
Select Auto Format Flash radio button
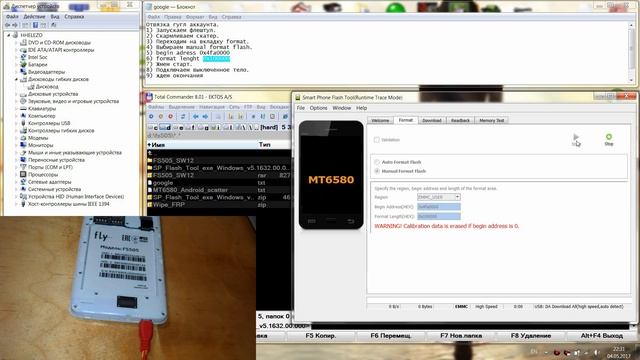[x=377, y=162]
